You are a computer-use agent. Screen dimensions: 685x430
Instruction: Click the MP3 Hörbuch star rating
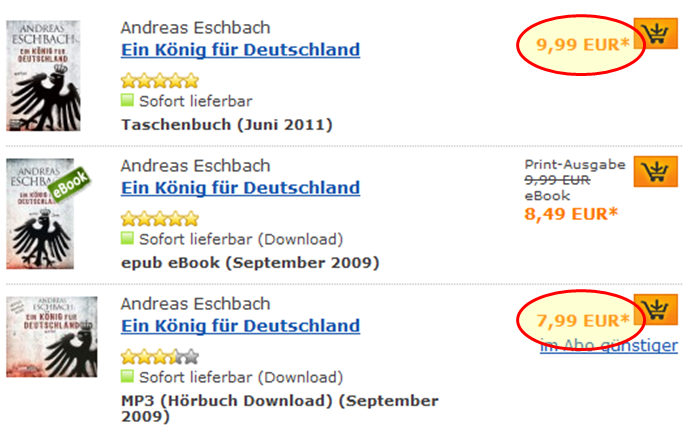coord(159,356)
